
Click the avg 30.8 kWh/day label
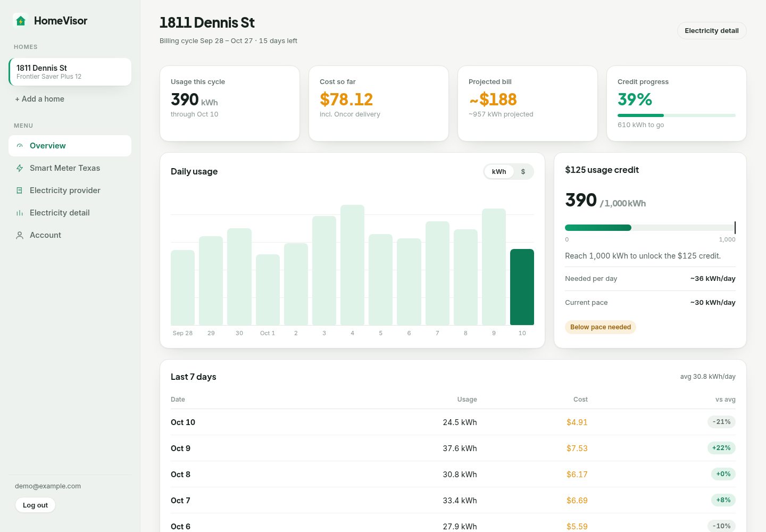coord(707,377)
